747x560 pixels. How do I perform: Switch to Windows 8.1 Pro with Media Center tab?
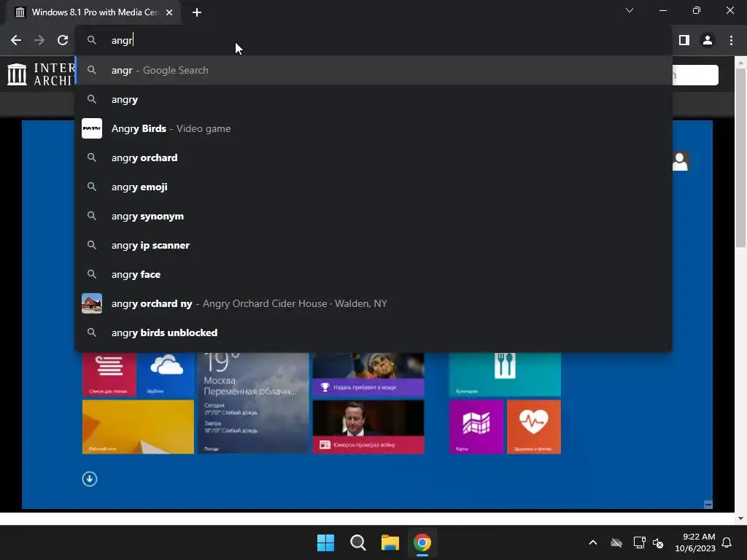tap(93, 12)
